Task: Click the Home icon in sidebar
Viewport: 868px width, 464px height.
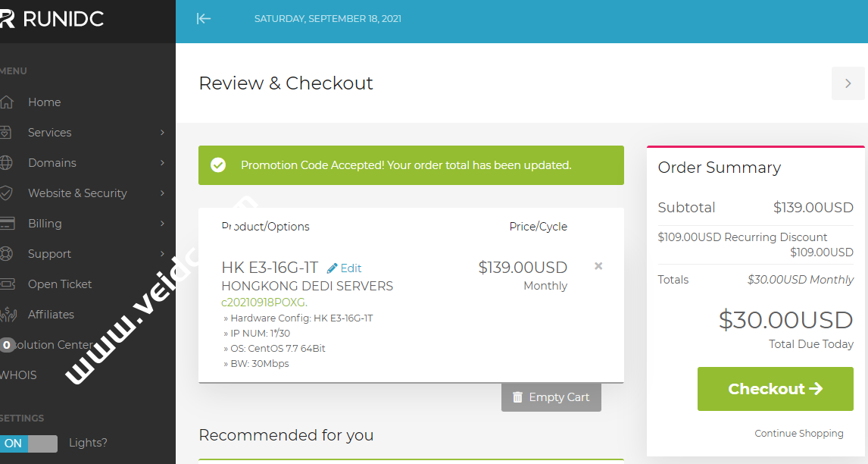Action: click(7, 102)
